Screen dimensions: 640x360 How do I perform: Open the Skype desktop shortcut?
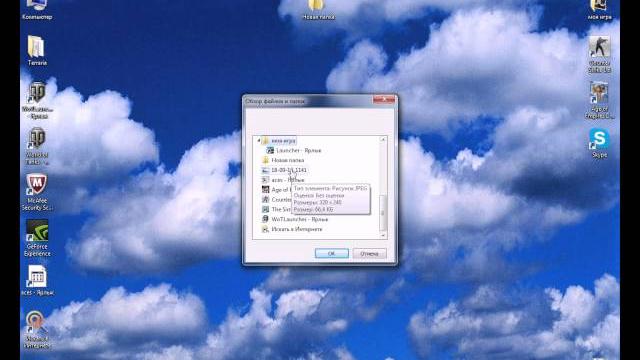pos(599,143)
